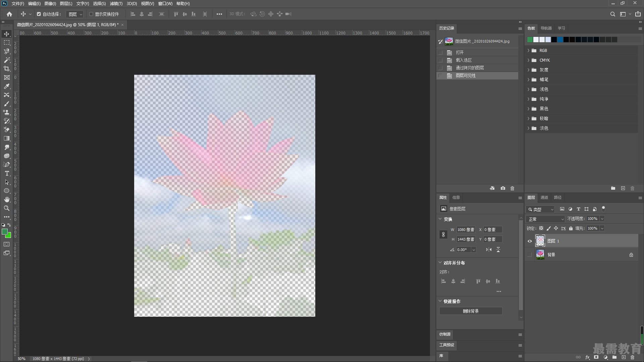Open the 文件(F) menu
Image resolution: width=644 pixels, height=362 pixels.
coord(17,4)
